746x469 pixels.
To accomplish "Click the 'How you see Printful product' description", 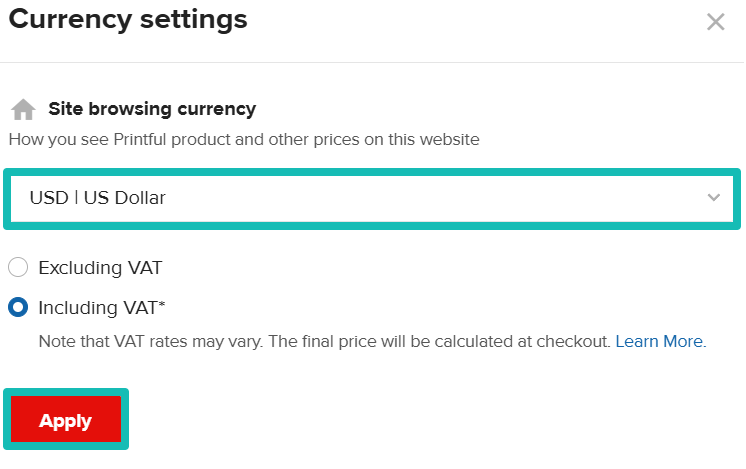I will point(244,139).
